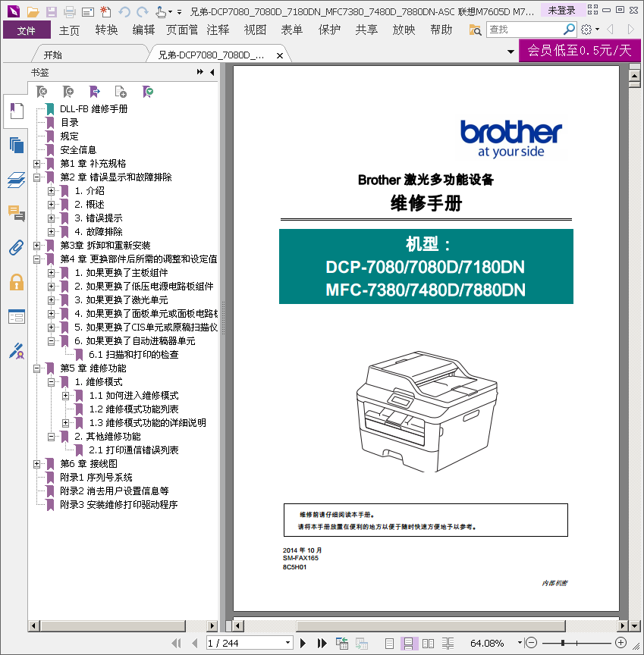This screenshot has height=655, width=644.
Task: Click the 会员低至0.5元/天 promo banner
Action: [580, 51]
